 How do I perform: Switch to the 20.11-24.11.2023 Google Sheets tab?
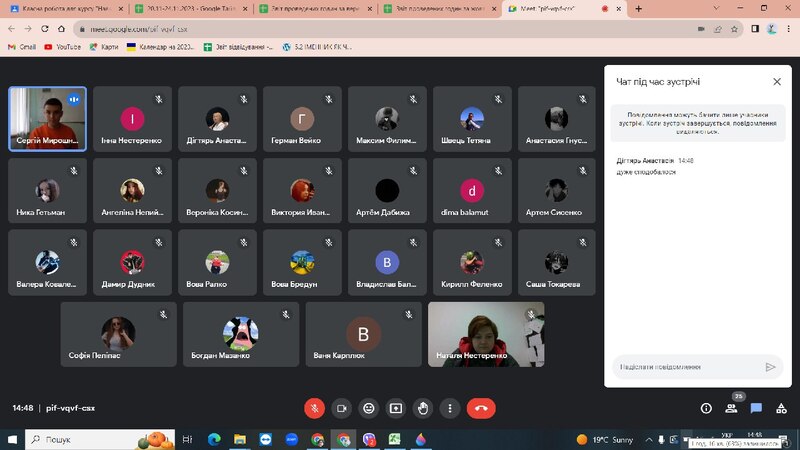191,9
